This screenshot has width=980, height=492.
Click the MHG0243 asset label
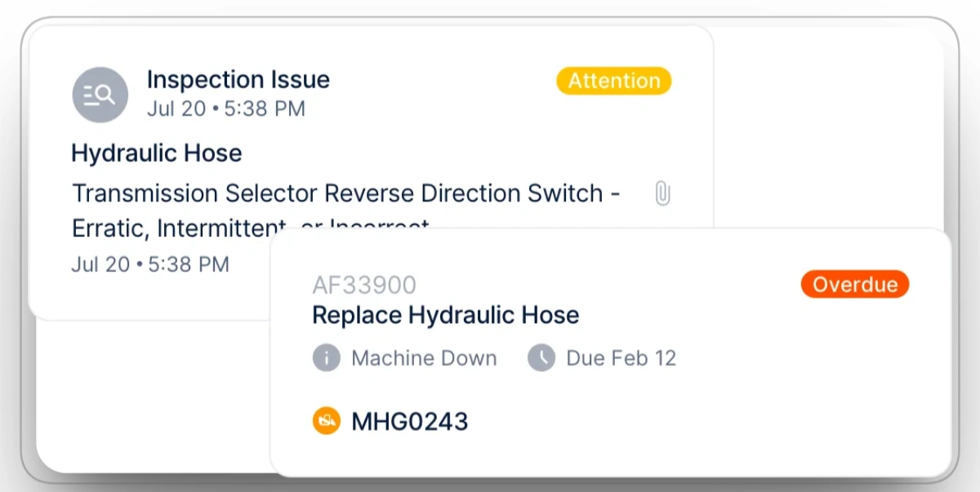tap(408, 421)
